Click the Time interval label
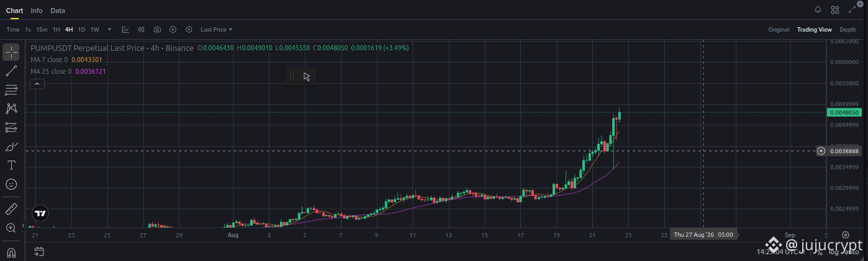Image resolution: width=868 pixels, height=261 pixels. click(13, 29)
